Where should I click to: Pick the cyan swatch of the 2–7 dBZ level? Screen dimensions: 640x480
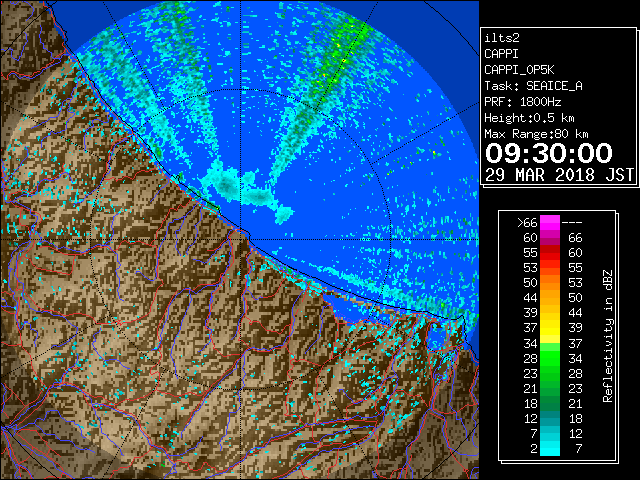coord(550,448)
